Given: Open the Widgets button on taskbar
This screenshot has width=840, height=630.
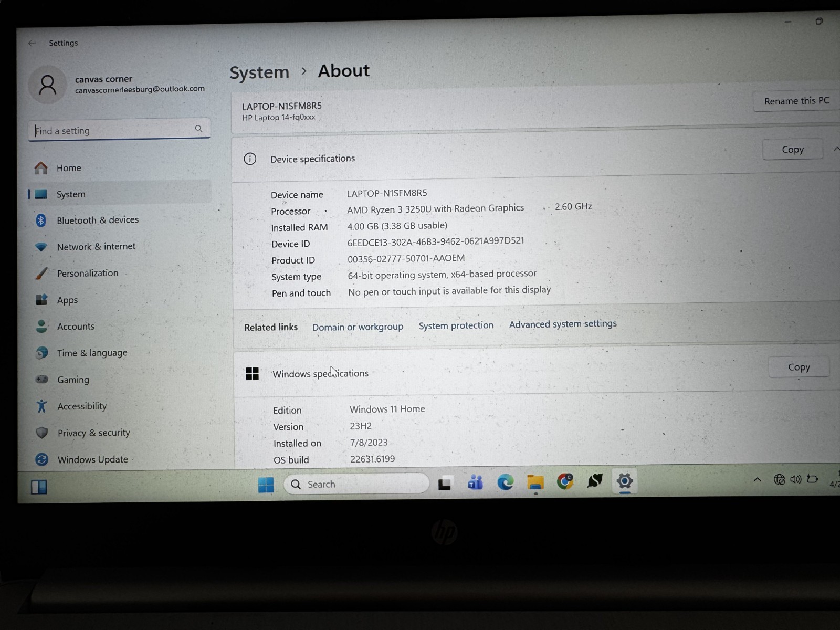Looking at the screenshot, I should tap(39, 487).
